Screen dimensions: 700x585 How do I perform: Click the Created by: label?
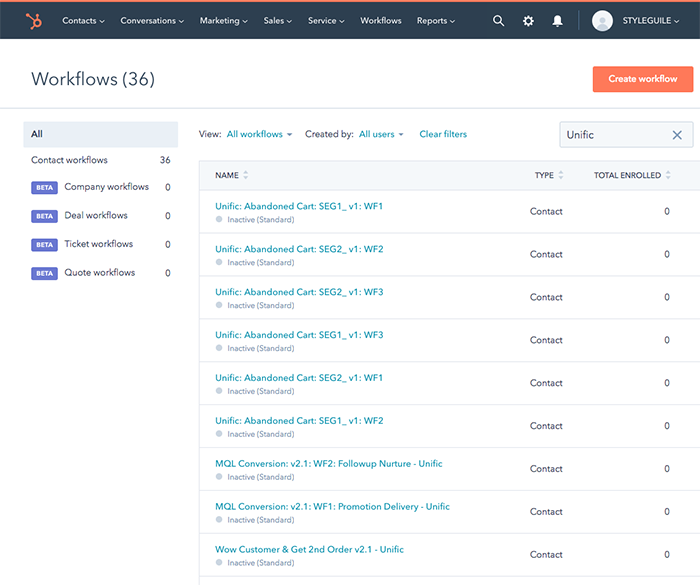pyautogui.click(x=329, y=134)
